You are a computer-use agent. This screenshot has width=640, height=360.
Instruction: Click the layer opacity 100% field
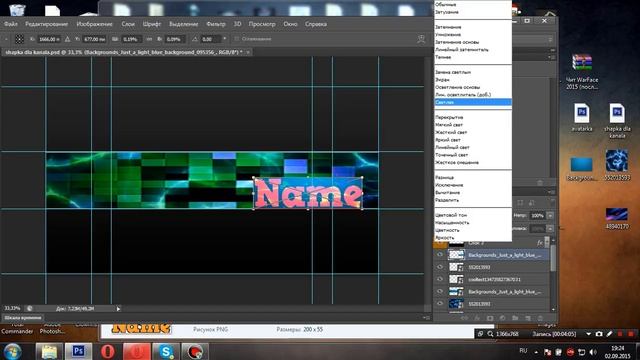[x=538, y=216]
